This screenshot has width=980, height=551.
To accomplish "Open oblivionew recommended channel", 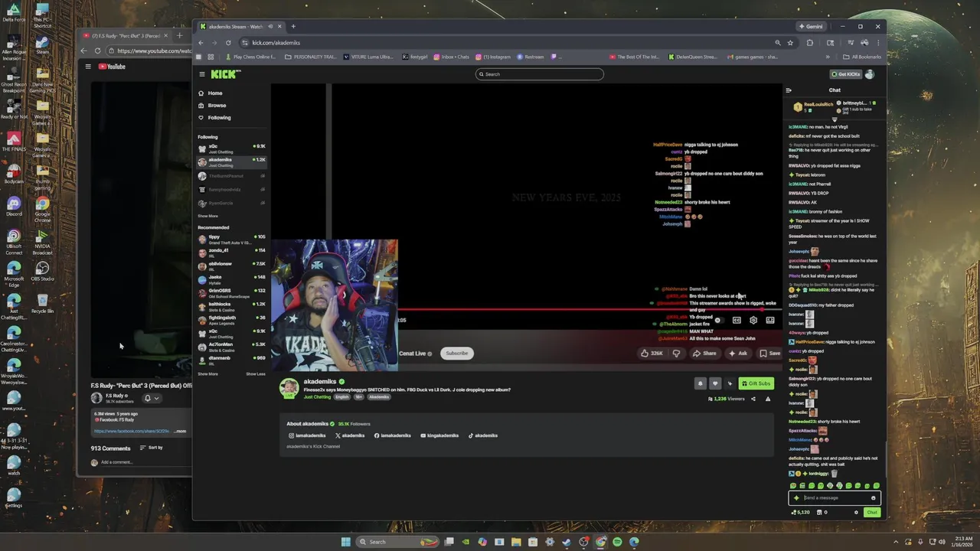I will pos(231,266).
